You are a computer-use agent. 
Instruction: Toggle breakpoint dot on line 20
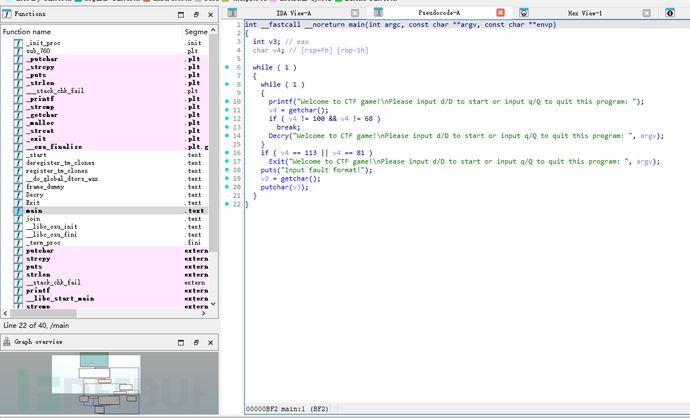228,187
